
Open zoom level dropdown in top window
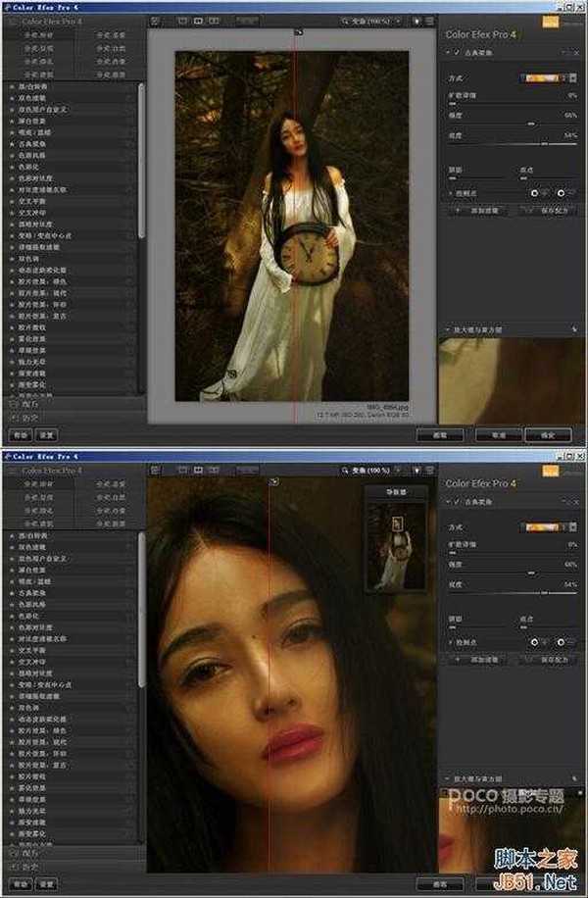[x=371, y=22]
